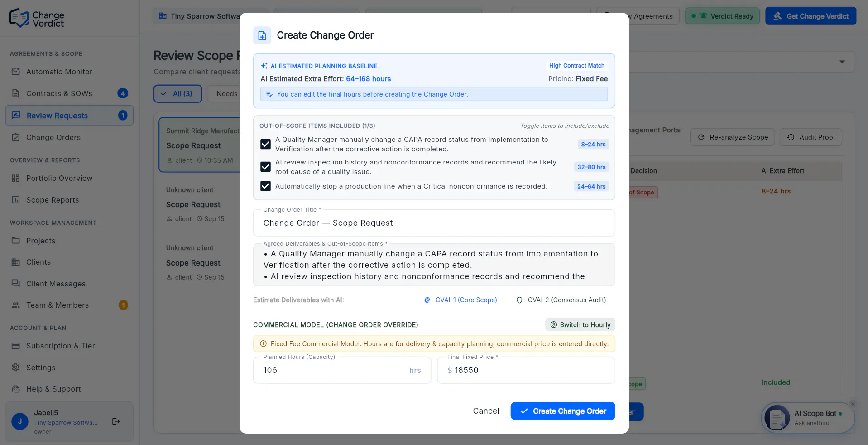Click the 64–168 hours estimate text

pyautogui.click(x=368, y=79)
